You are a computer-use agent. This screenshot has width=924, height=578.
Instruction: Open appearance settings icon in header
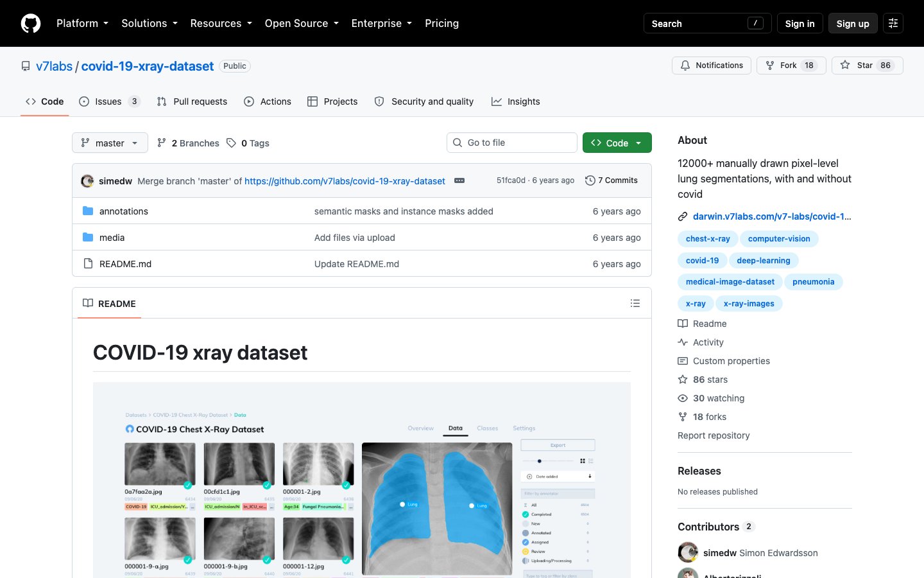[893, 23]
